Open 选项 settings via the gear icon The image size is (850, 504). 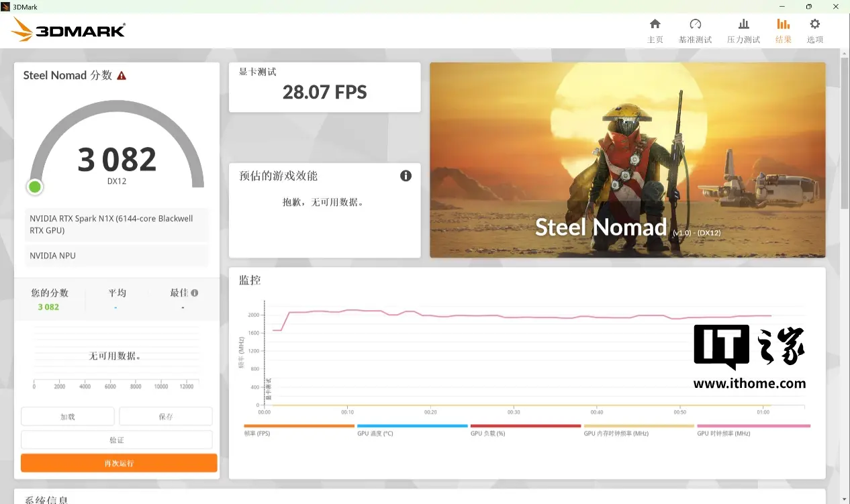pyautogui.click(x=815, y=31)
